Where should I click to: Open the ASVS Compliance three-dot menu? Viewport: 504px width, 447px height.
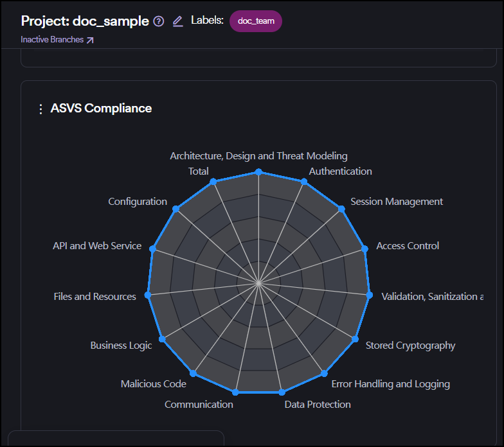[41, 109]
